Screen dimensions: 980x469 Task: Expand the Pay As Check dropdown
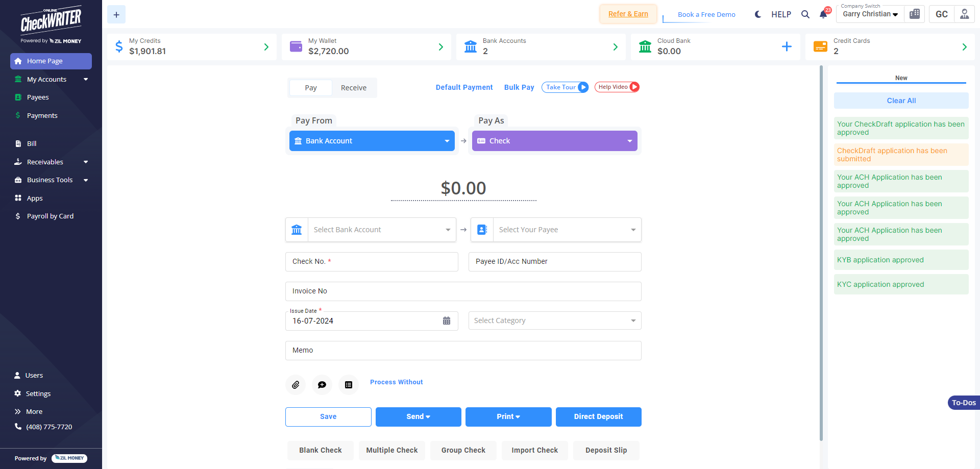[555, 141]
